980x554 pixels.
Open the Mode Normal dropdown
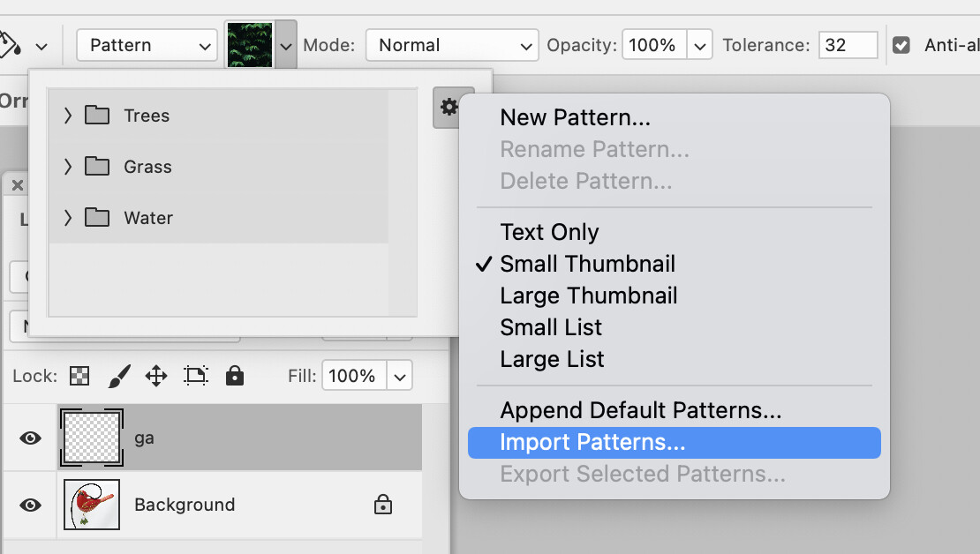(x=452, y=45)
